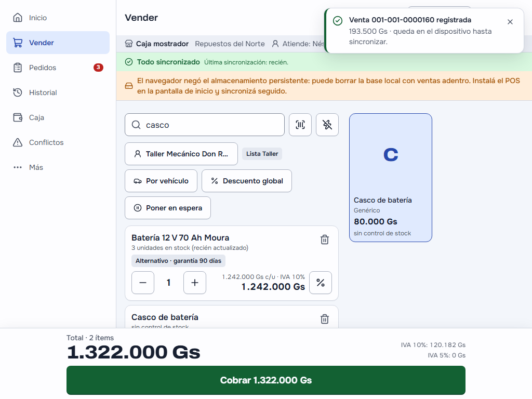
Task: Click the storage warning drive icon
Action: 129,86
